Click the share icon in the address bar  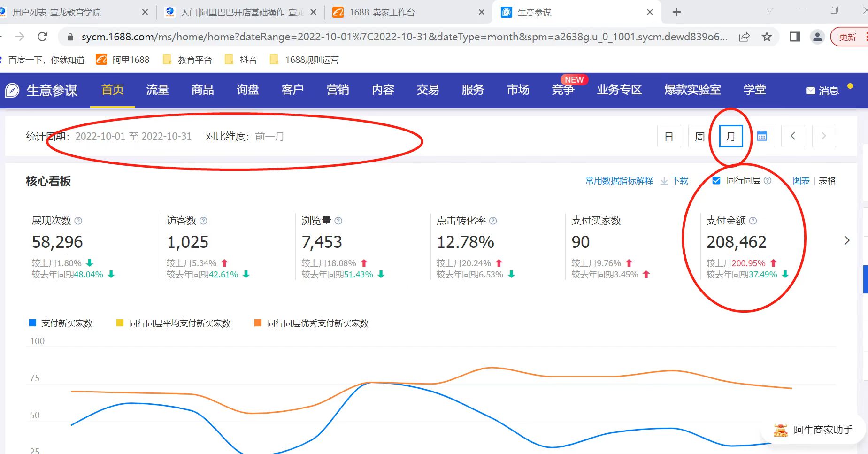[744, 37]
